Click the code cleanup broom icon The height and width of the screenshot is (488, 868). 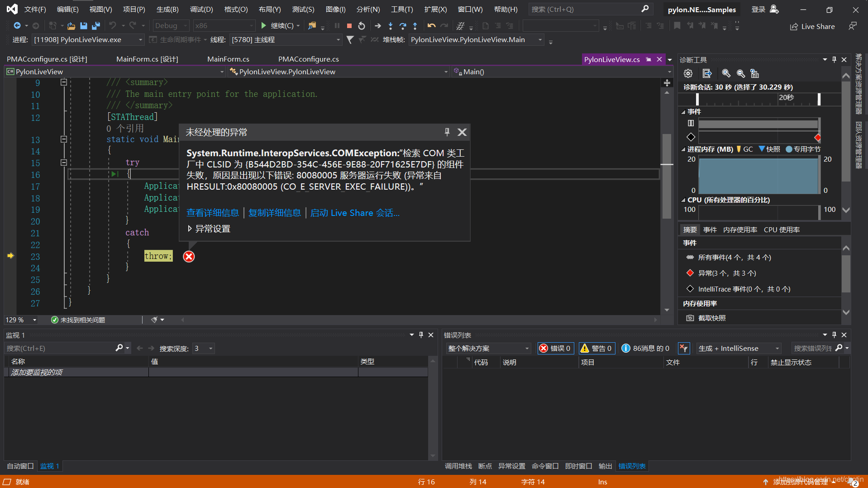point(154,320)
